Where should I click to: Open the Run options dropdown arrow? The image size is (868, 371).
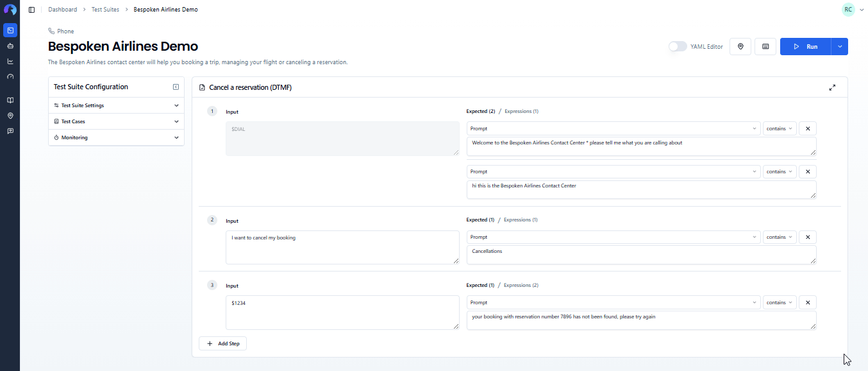point(840,47)
